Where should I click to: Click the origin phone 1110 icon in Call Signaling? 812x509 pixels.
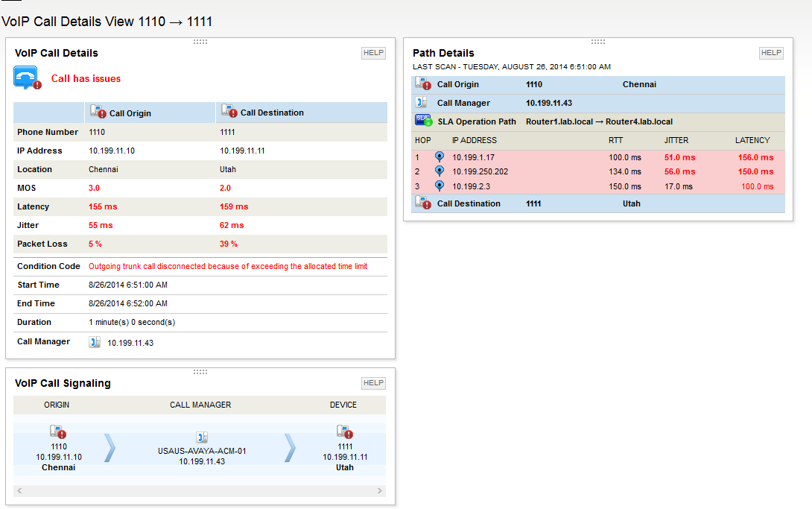tap(58, 431)
